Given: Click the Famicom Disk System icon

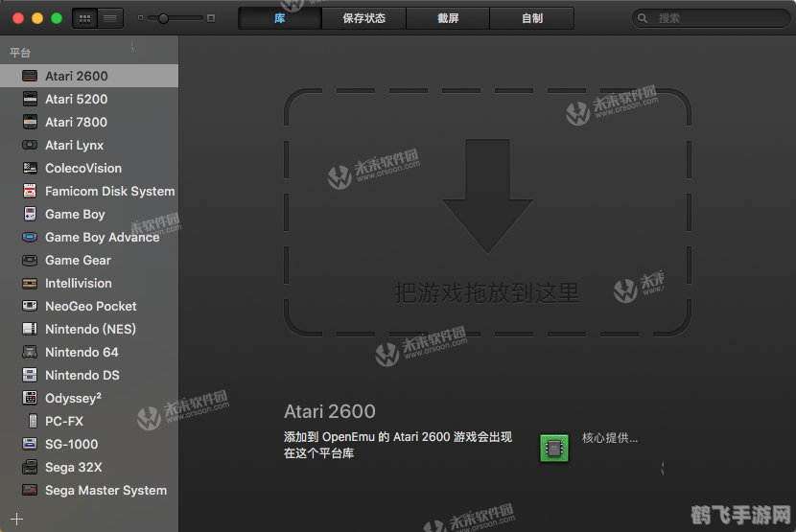Looking at the screenshot, I should click(30, 191).
